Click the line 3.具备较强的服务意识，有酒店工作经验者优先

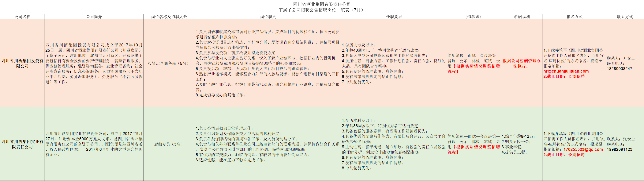click(x=385, y=131)
